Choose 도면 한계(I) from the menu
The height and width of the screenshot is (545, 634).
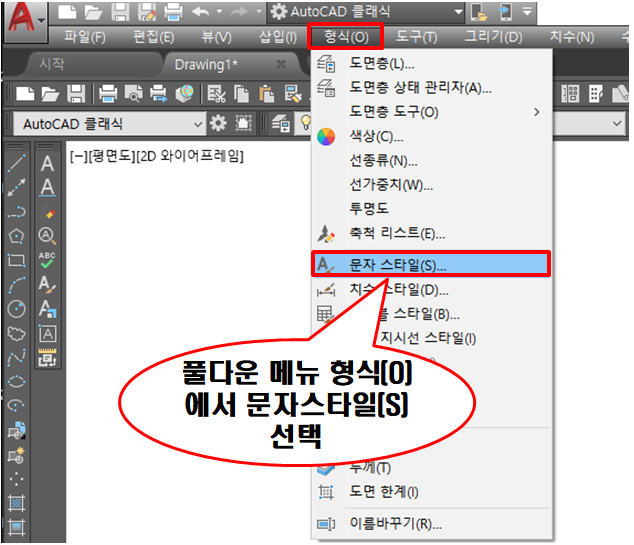432,492
